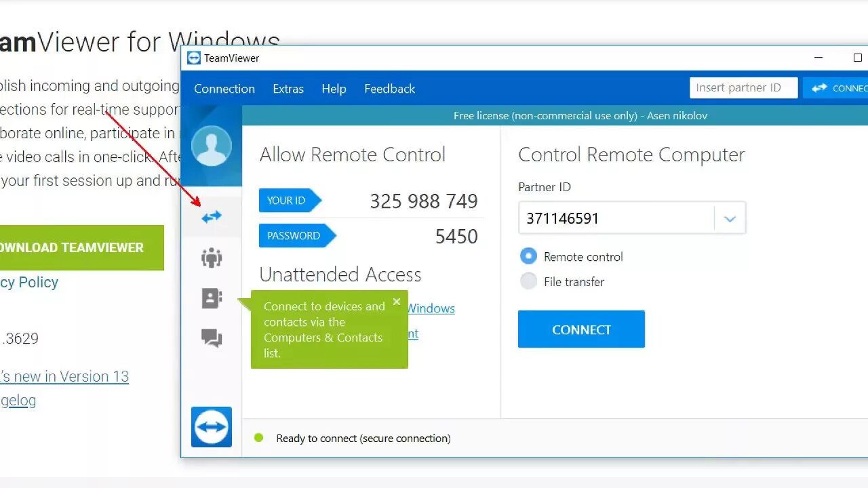This screenshot has height=488, width=868.
Task: Click the top-bar quick connect button
Action: click(x=835, y=88)
